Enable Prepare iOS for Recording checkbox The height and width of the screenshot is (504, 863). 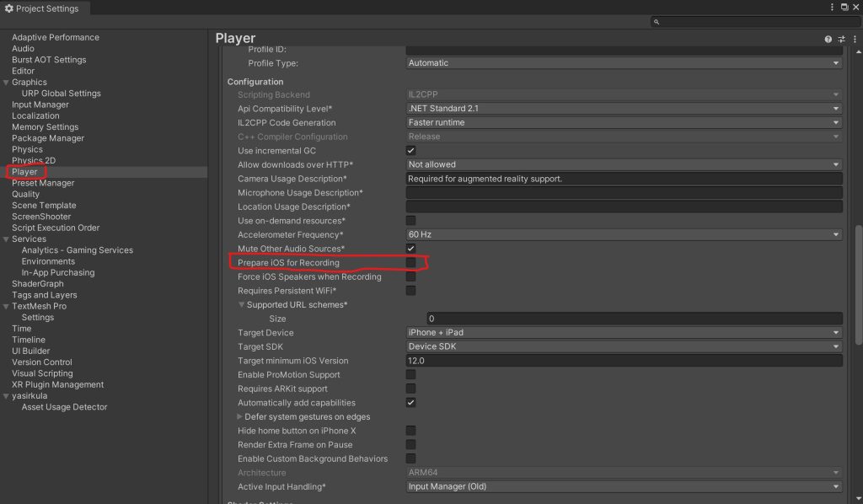410,262
